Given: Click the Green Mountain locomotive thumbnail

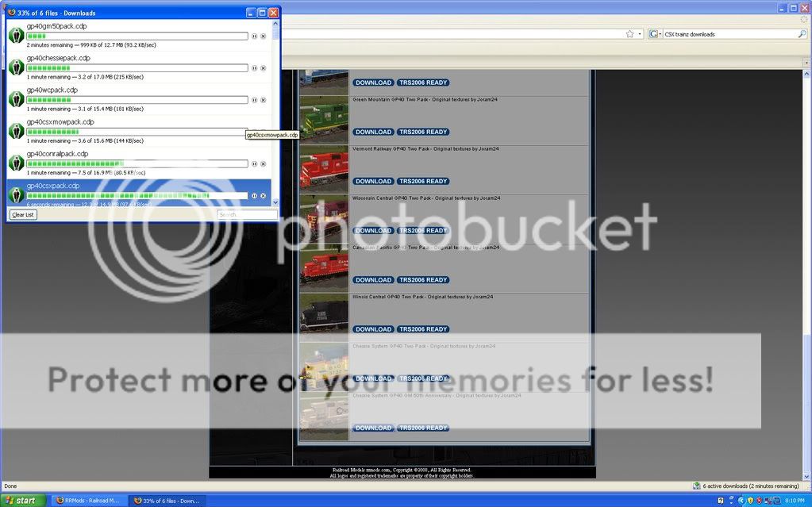Looking at the screenshot, I should click(324, 120).
